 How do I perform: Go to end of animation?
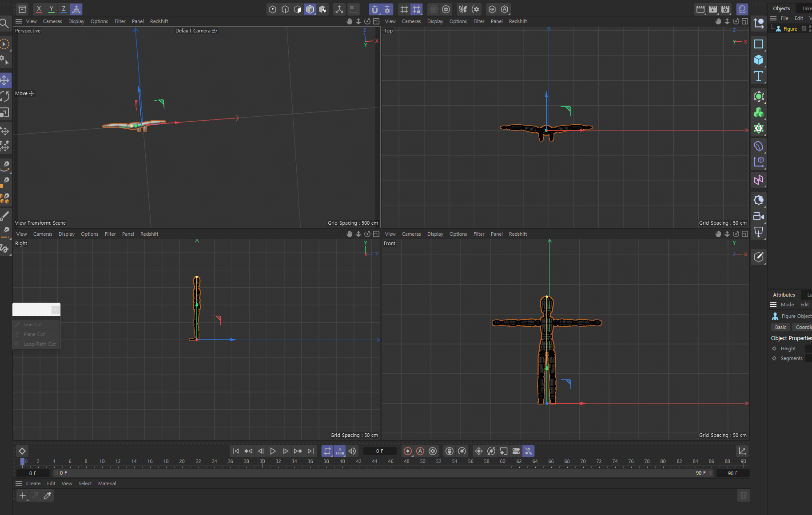310,451
